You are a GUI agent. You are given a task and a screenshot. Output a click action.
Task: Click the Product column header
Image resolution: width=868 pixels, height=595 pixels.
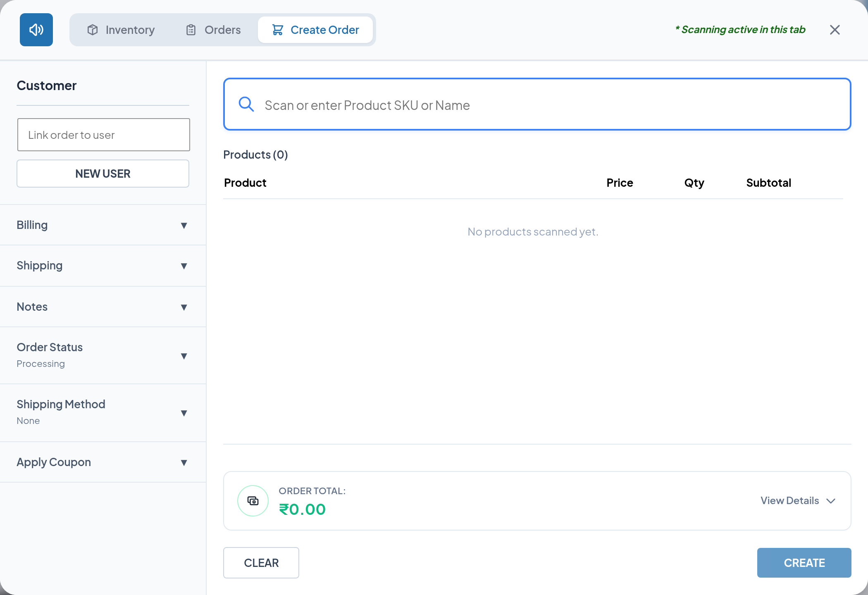pos(245,183)
